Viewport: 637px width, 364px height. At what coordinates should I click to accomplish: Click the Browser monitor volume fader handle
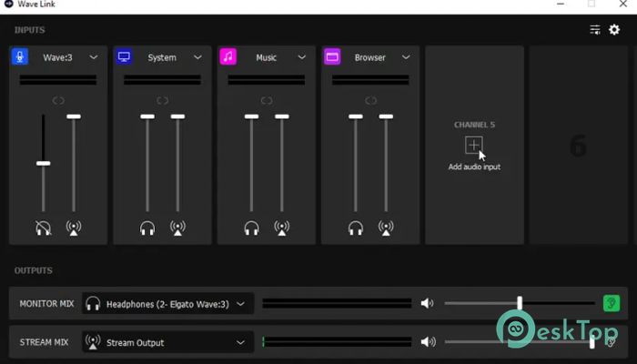356,116
